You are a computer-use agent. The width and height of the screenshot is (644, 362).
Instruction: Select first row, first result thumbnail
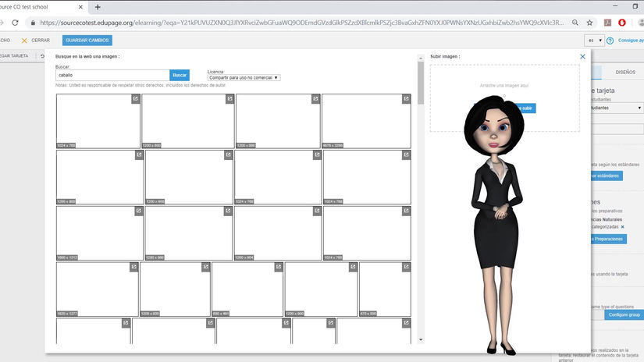pos(98,121)
